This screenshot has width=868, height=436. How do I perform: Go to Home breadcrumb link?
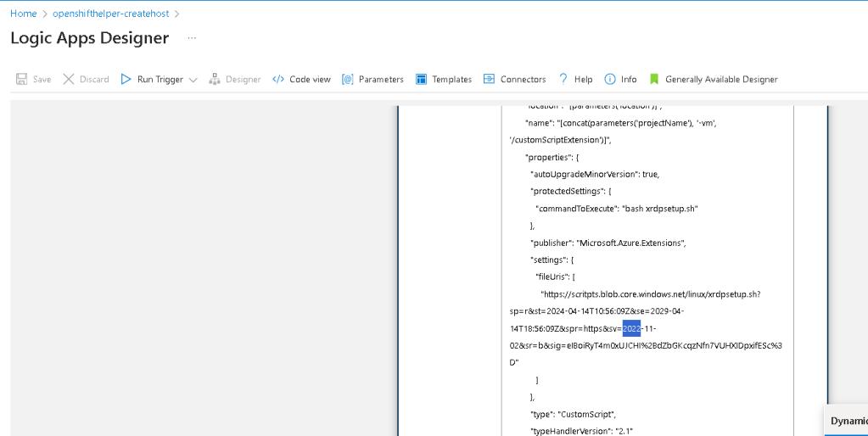[x=23, y=14]
